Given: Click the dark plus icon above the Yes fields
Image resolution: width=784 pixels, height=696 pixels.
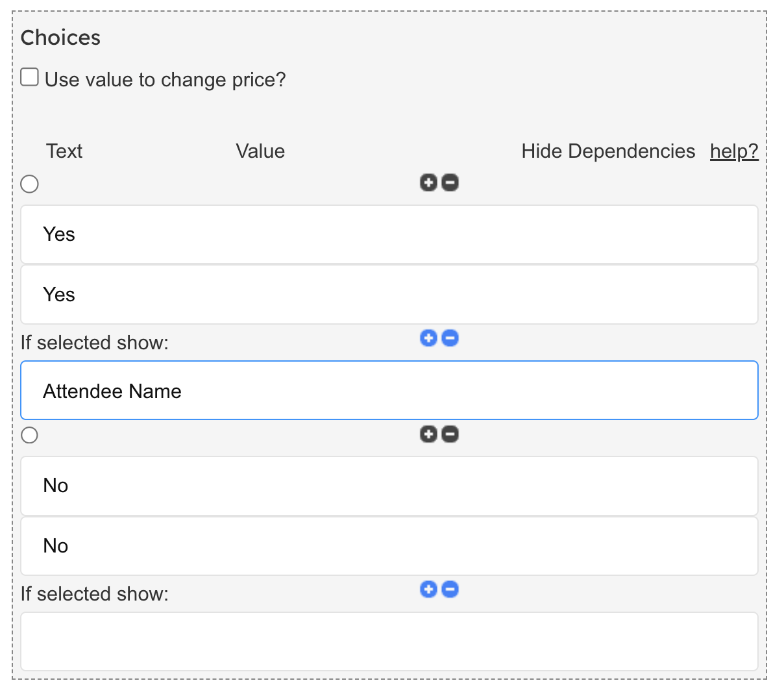Looking at the screenshot, I should [x=428, y=182].
